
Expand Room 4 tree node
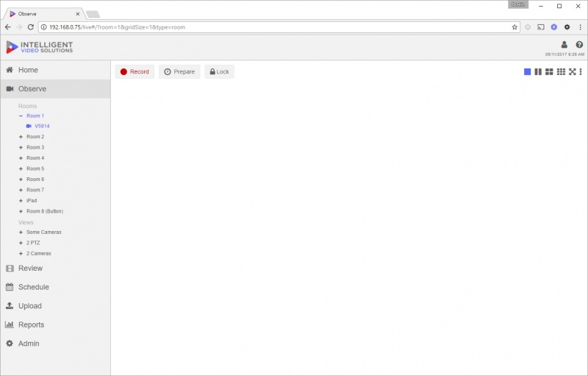pos(21,158)
